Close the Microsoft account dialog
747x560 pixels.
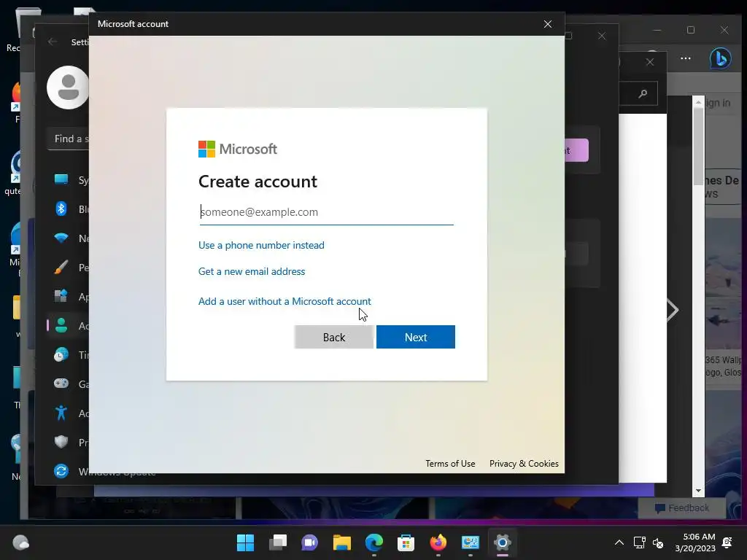548,24
